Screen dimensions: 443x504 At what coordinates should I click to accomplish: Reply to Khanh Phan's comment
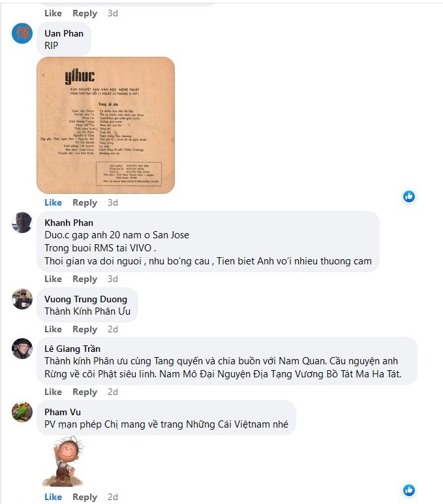[x=85, y=279]
